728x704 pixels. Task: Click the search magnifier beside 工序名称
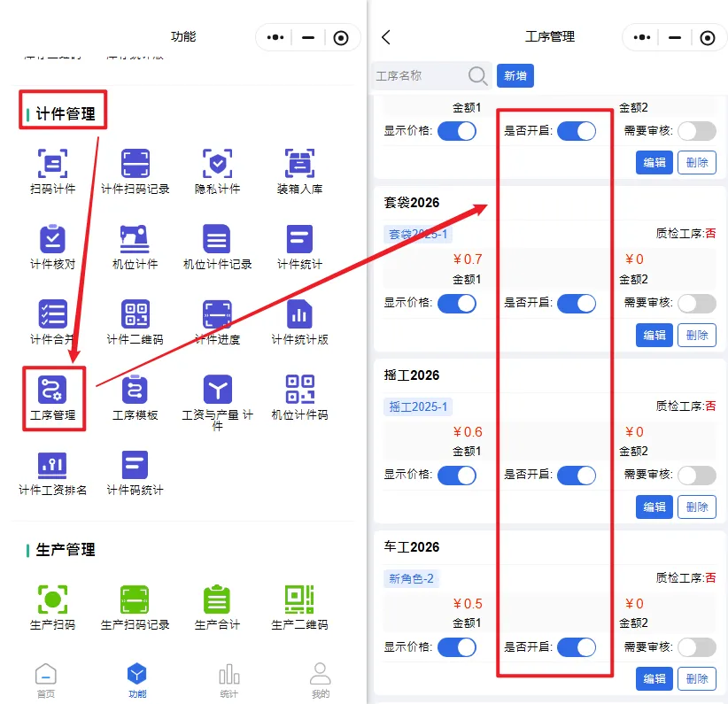tap(477, 76)
